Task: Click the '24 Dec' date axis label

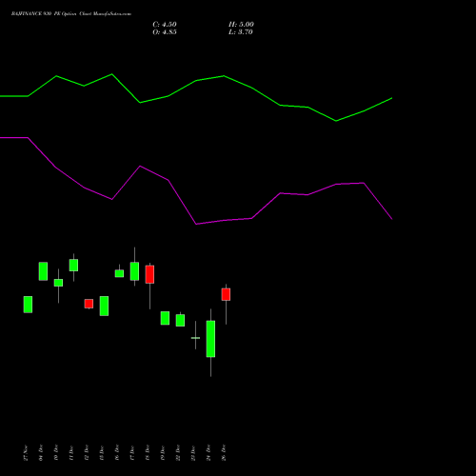Action: [x=208, y=453]
